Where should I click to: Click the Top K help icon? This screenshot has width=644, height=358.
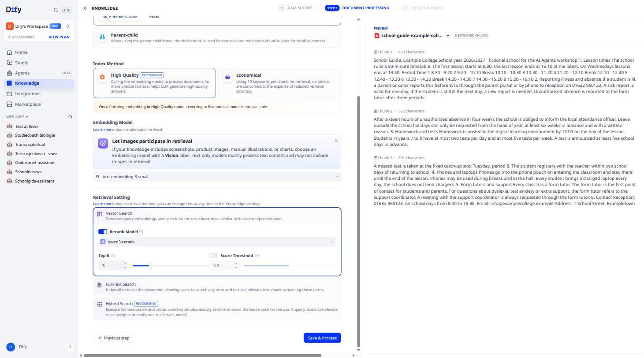[113, 256]
